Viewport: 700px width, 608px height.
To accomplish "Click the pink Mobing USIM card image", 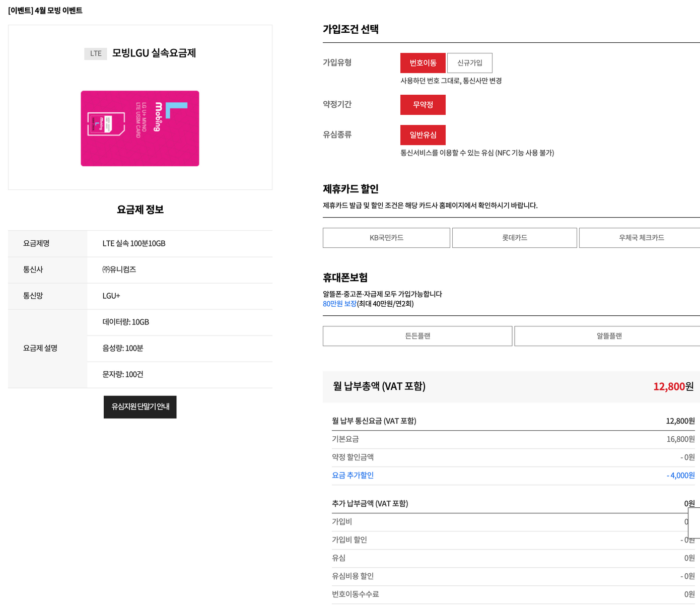I will point(140,128).
